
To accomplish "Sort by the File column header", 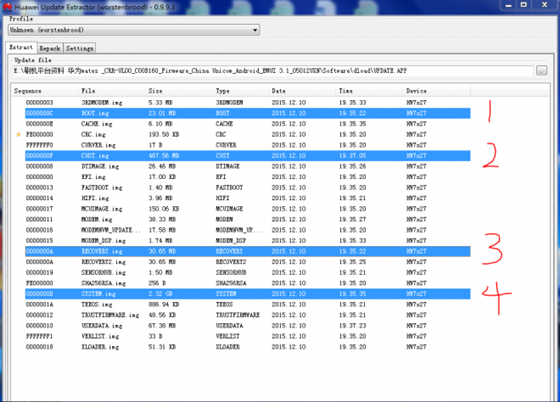I will (111, 91).
